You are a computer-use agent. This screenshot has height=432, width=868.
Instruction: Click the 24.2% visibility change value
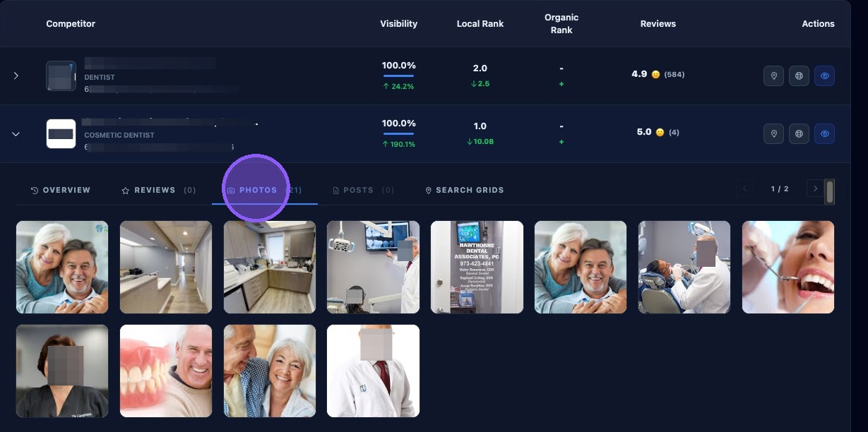click(x=399, y=86)
